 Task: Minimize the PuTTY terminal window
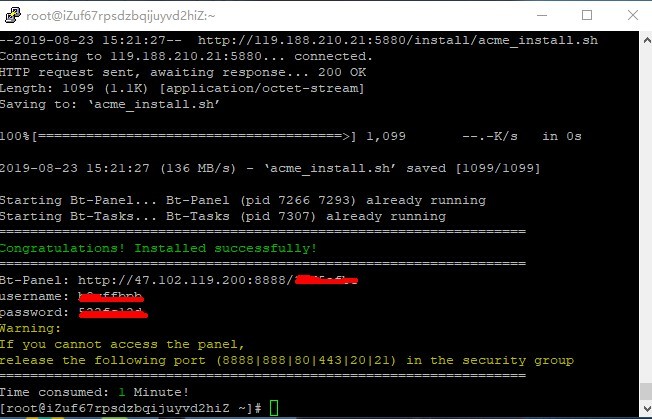542,15
